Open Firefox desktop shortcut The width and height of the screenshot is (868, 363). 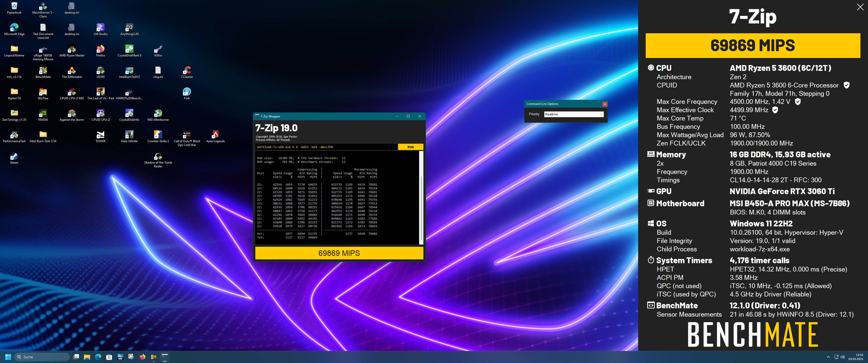tap(100, 51)
